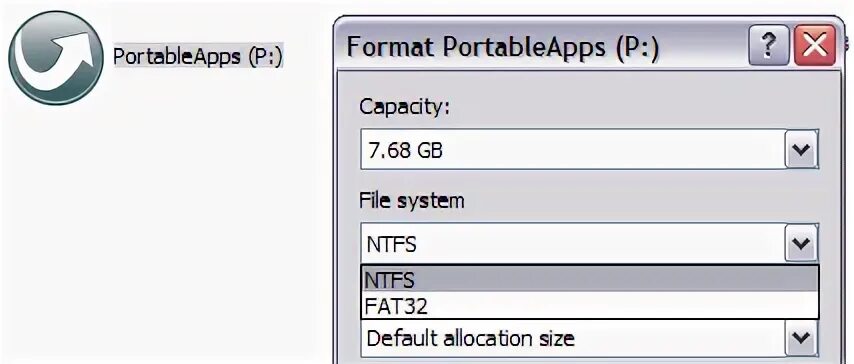Click the question mark help button
This screenshot has width=854, height=364.
pos(768,46)
